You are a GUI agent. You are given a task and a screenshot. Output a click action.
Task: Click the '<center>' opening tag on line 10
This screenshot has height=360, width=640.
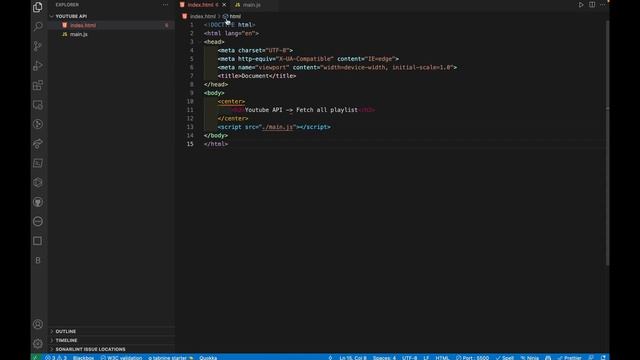point(231,101)
